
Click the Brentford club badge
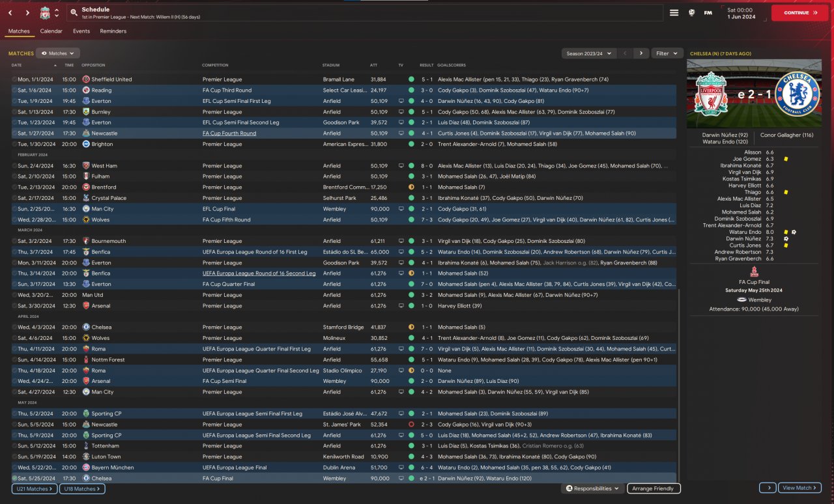pyautogui.click(x=86, y=188)
